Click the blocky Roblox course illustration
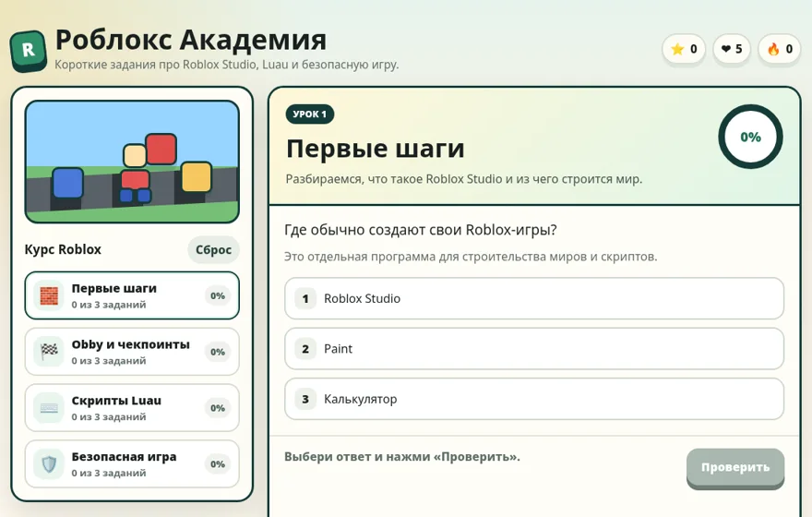The height and width of the screenshot is (517, 812). pos(132,162)
